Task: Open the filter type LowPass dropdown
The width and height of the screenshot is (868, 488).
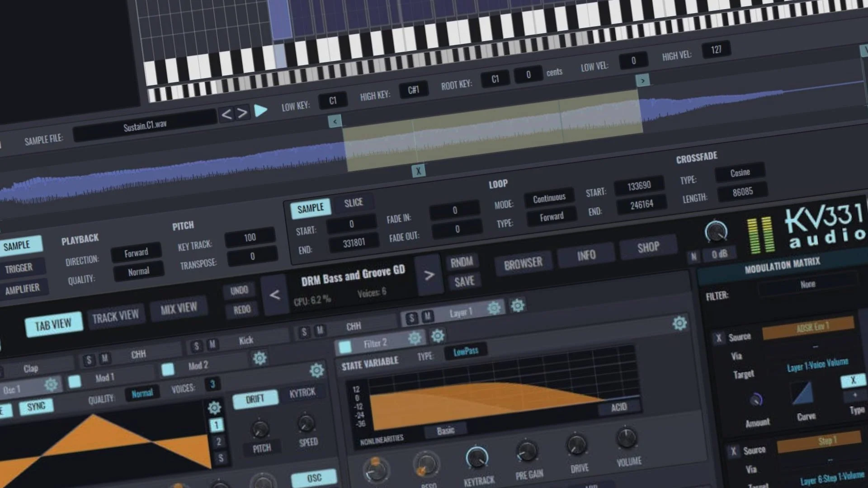Action: pos(466,351)
